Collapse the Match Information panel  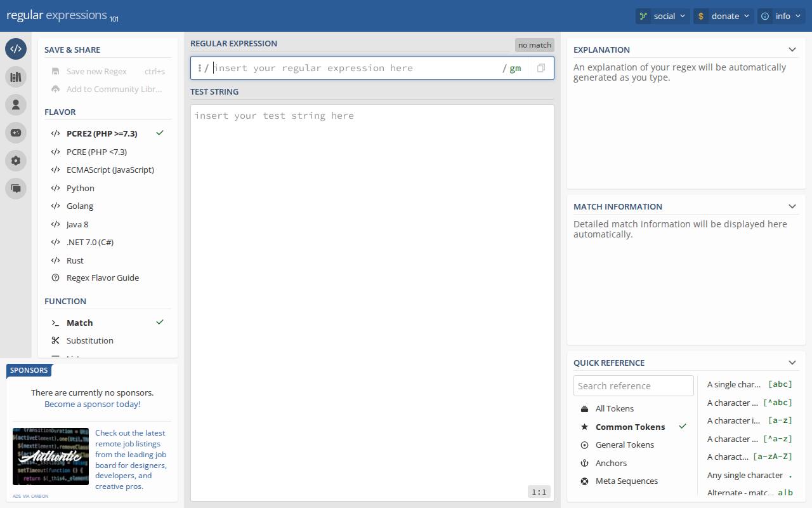792,206
